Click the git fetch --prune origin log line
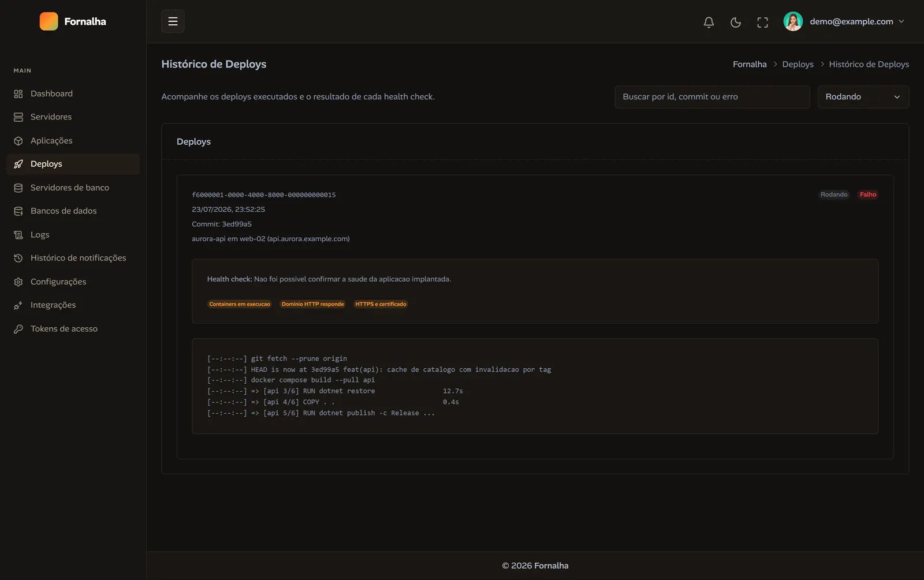The width and height of the screenshot is (924, 580). [x=277, y=358]
